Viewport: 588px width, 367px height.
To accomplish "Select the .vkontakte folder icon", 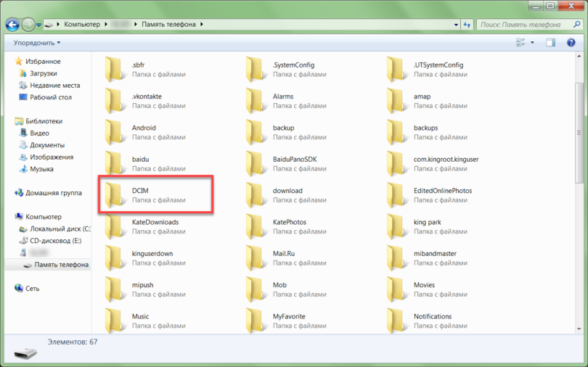I will pos(115,101).
